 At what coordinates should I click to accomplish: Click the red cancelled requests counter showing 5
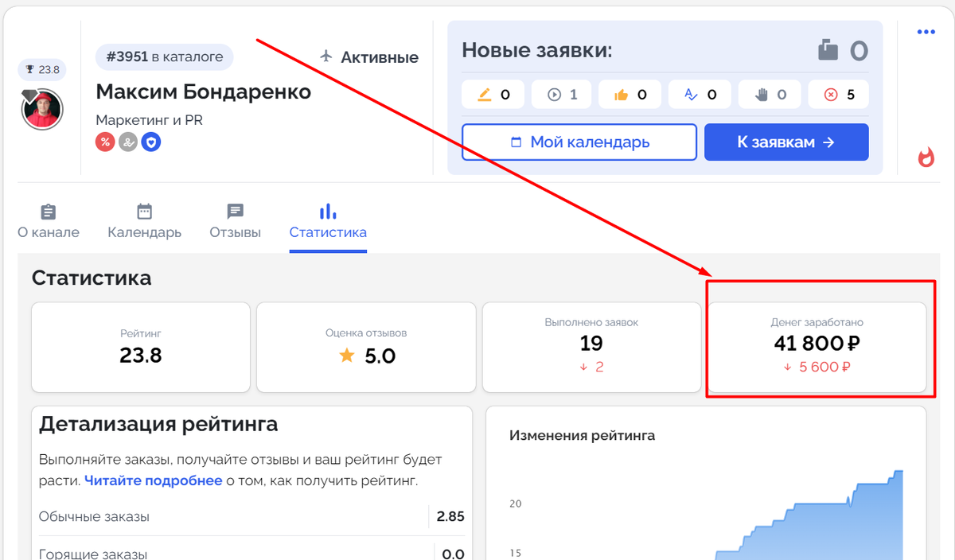[839, 95]
